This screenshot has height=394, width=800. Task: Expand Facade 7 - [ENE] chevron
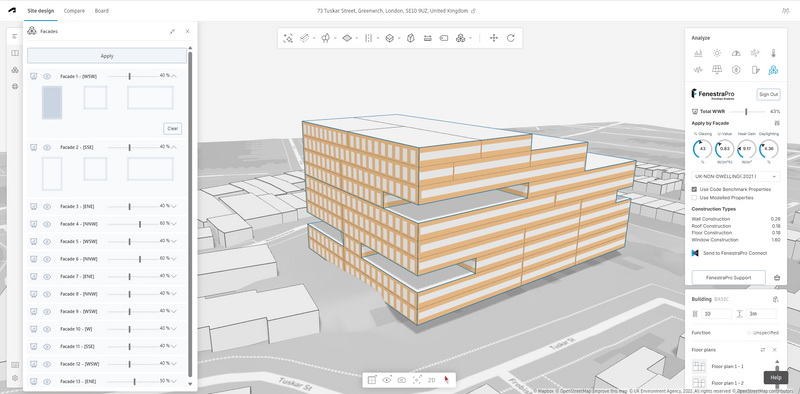pyautogui.click(x=174, y=277)
